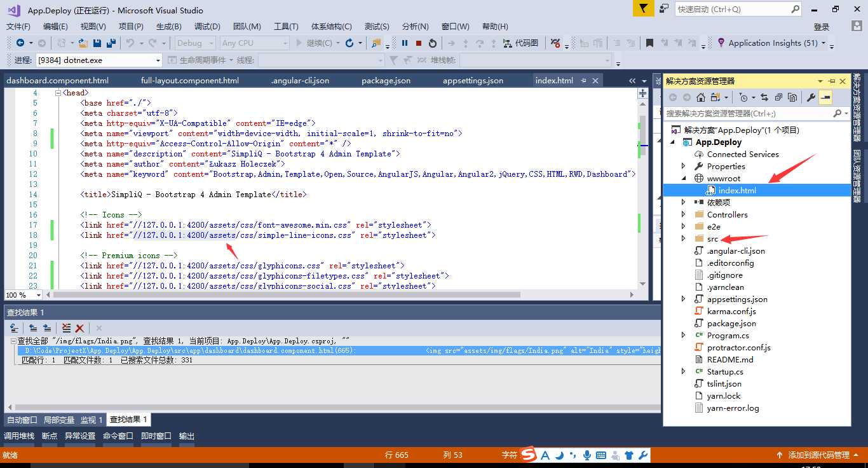Expand the src folder node
Image resolution: width=868 pixels, height=468 pixels.
click(684, 239)
